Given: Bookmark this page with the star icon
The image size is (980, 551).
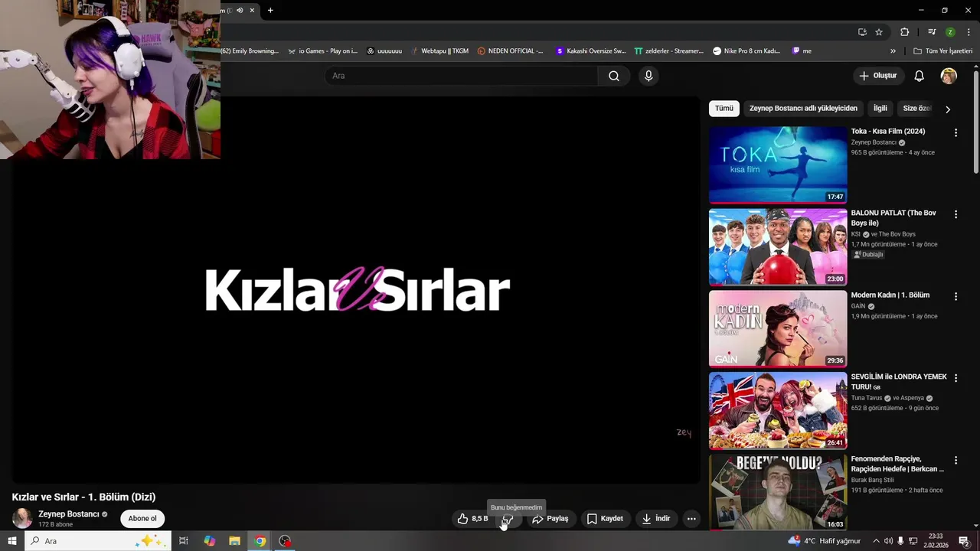Looking at the screenshot, I should [x=879, y=32].
